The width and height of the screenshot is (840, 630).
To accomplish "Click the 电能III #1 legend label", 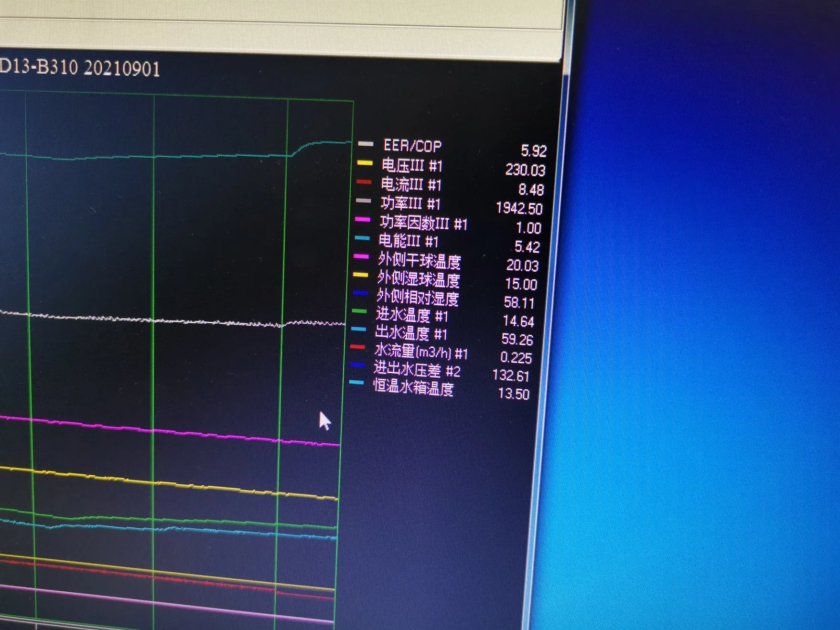I will 408,241.
